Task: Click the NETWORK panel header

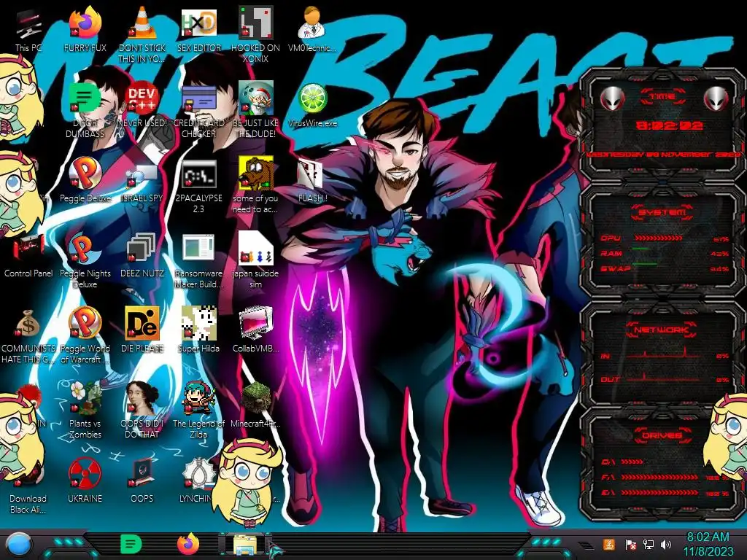Action: tap(662, 330)
